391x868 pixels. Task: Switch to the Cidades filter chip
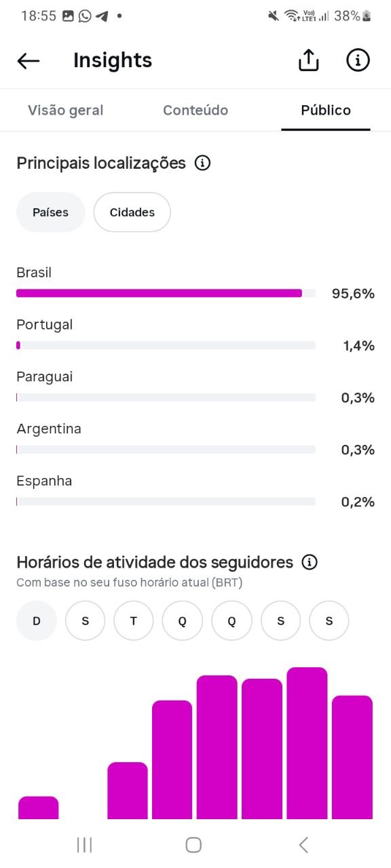point(132,212)
